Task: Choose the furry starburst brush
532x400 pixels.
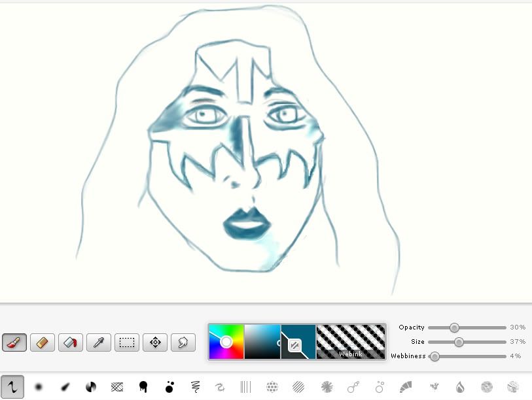Action: click(327, 387)
